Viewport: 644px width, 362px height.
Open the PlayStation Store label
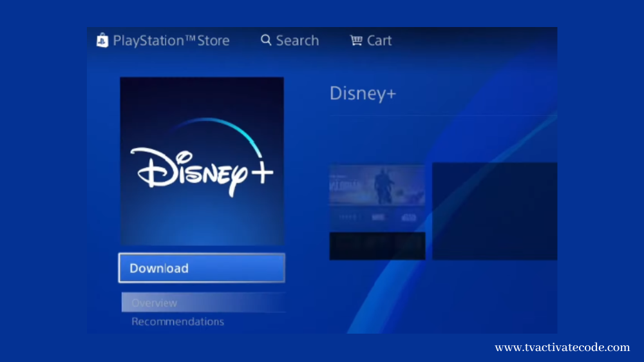pos(171,41)
